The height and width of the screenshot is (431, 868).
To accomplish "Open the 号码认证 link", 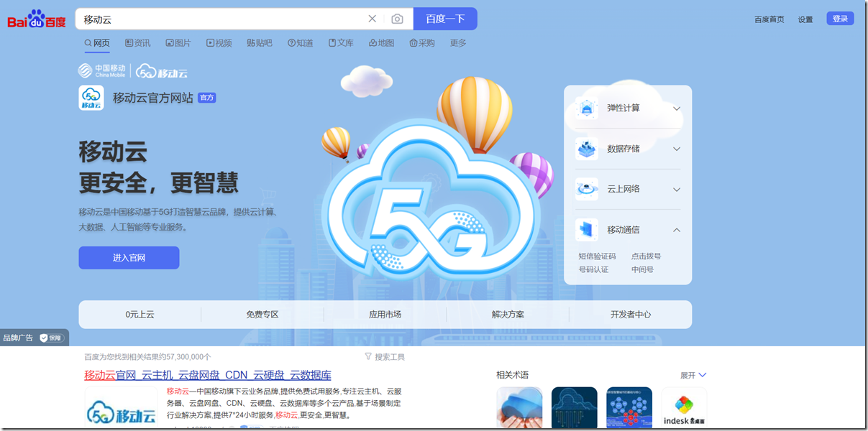I will pos(593,269).
